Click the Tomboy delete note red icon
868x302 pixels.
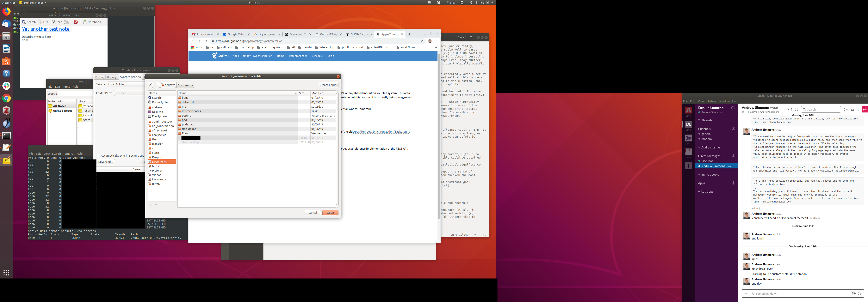(x=76, y=22)
